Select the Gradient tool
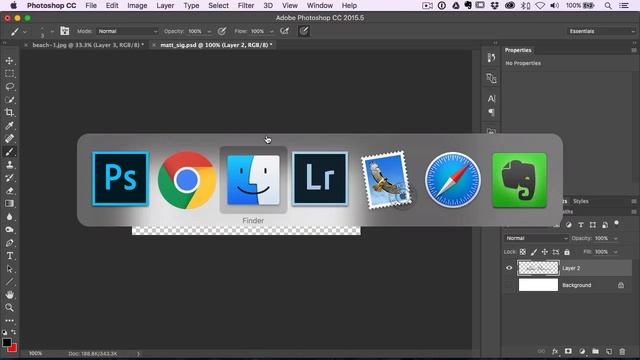Viewport: 640px width, 360px height. coord(9,204)
